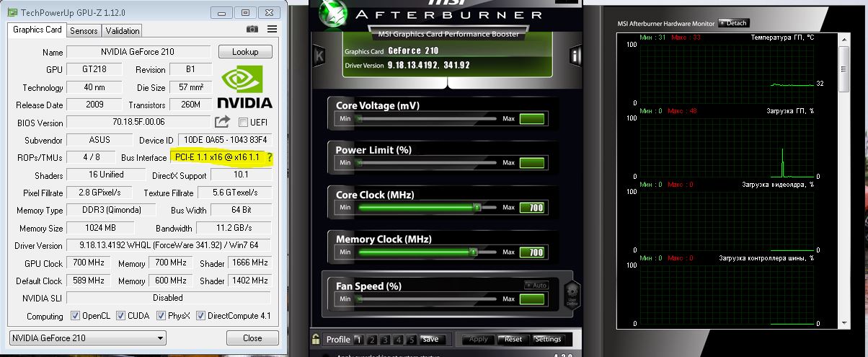Click the Power Limit value field
868x357 pixels.
532,163
